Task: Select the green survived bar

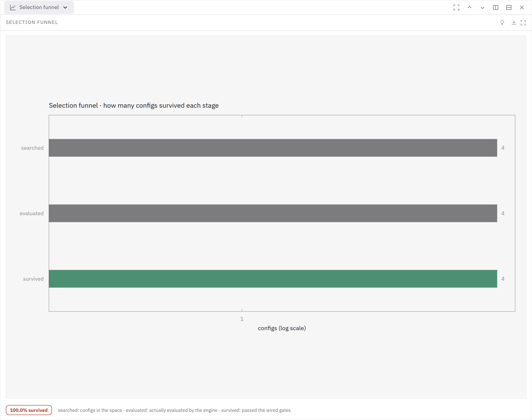Action: [273, 279]
